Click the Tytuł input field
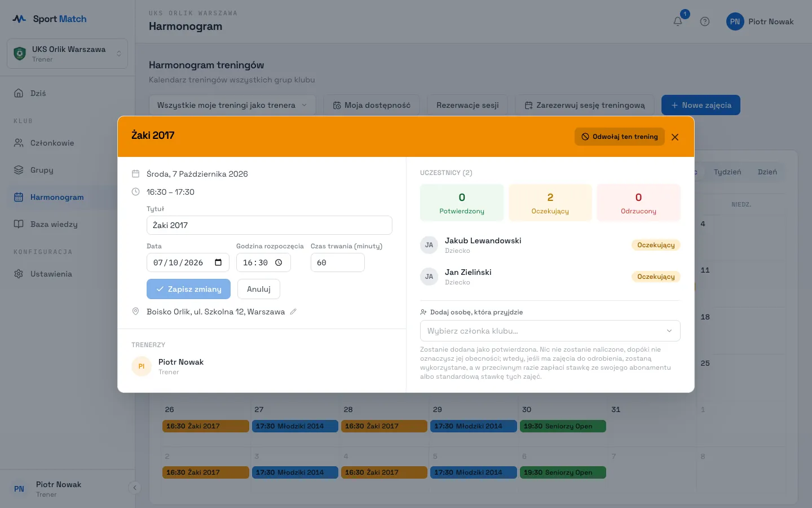Screen dimensions: 812x508 pos(270,225)
